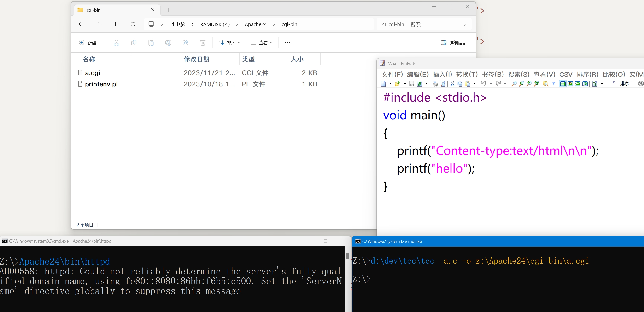Image resolution: width=644 pixels, height=312 pixels.
Task: Expand the Outline dropdown arrow in EmEditor
Action: coord(602,84)
